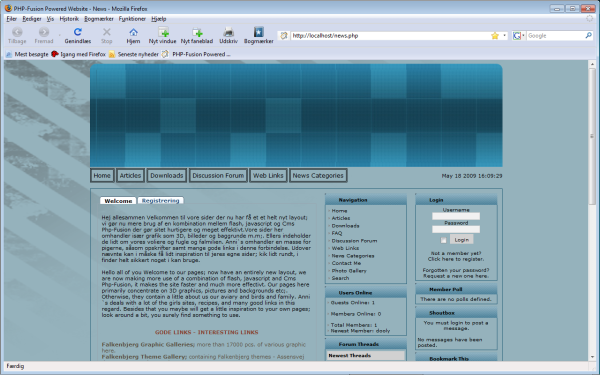Open the Bogmærker toolbar icon
This screenshot has height=375, width=600.
click(259, 32)
